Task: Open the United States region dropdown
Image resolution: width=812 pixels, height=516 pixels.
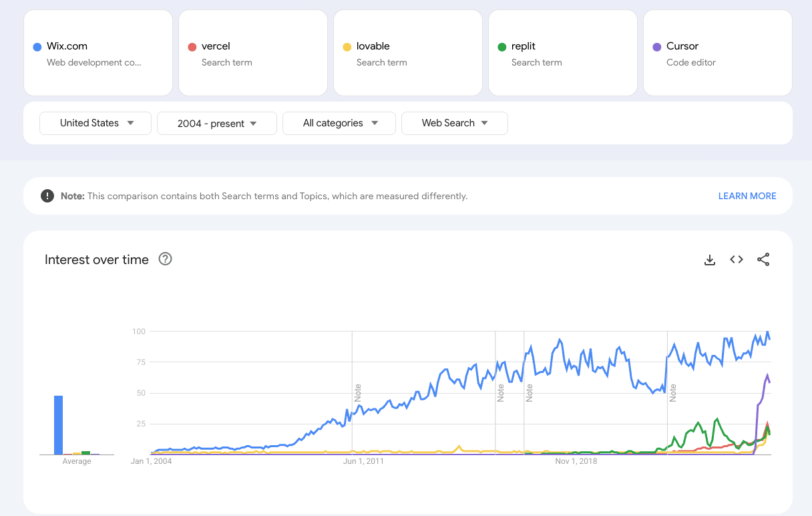Action: (x=95, y=123)
